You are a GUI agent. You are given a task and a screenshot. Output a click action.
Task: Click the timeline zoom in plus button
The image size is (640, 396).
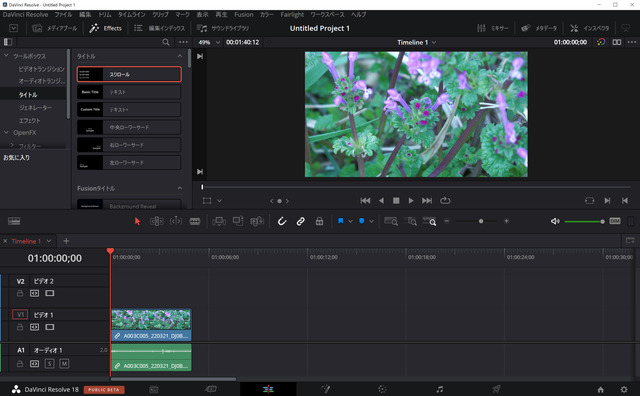(507, 221)
